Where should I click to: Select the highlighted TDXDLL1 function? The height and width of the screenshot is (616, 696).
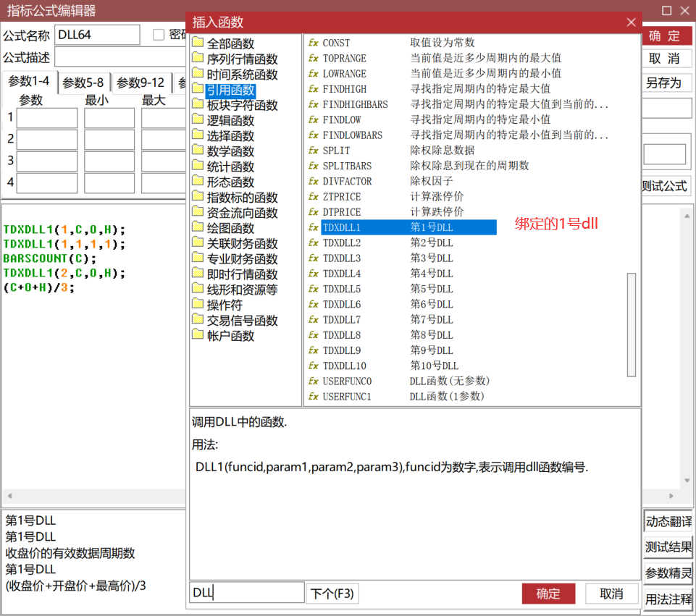(402, 227)
